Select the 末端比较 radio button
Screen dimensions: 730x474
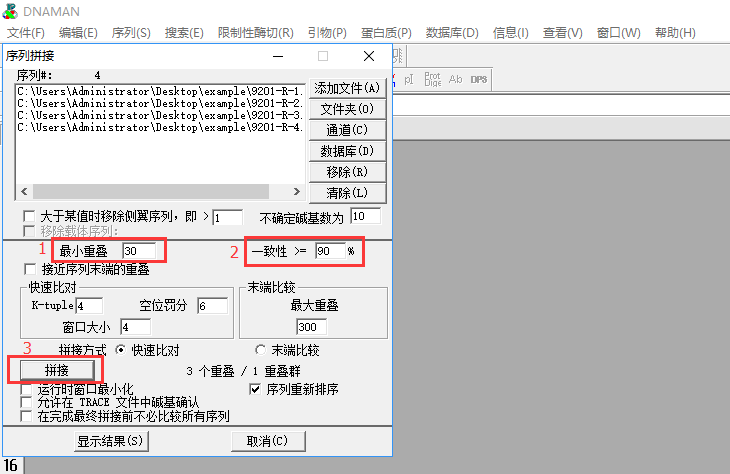(261, 350)
